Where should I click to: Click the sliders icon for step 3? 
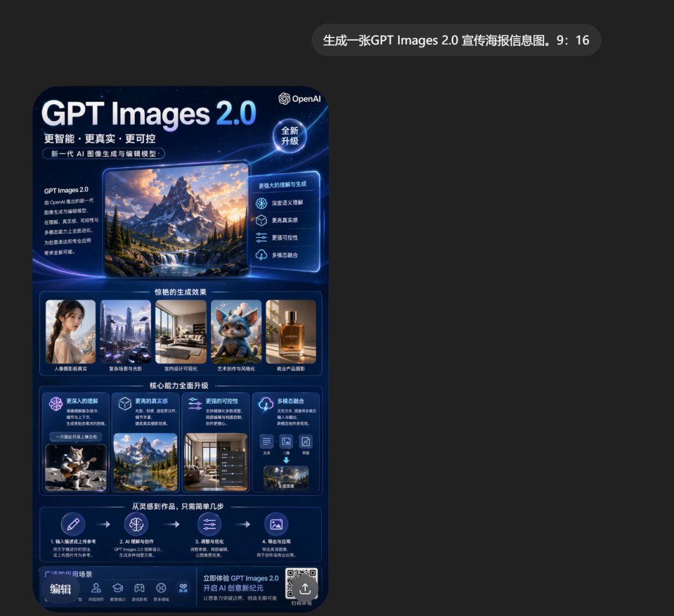click(209, 524)
